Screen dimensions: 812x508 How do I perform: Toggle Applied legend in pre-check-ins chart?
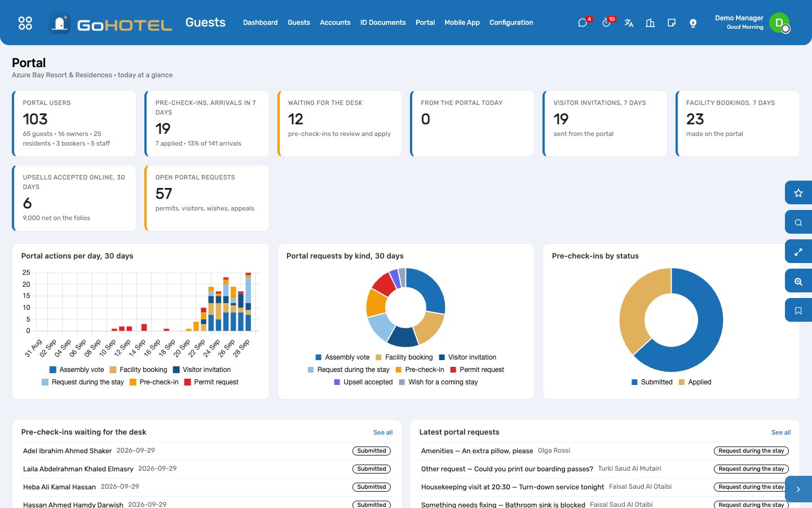(695, 382)
